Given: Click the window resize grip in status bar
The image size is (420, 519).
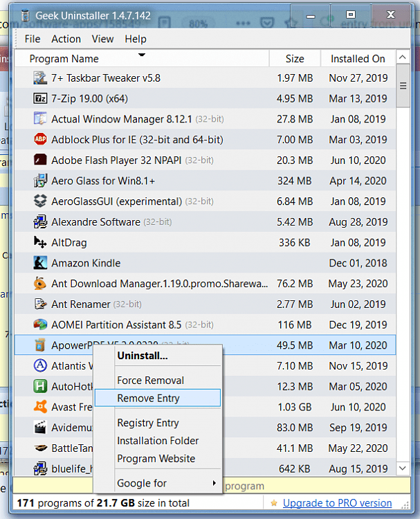Looking at the screenshot, I should [405, 504].
